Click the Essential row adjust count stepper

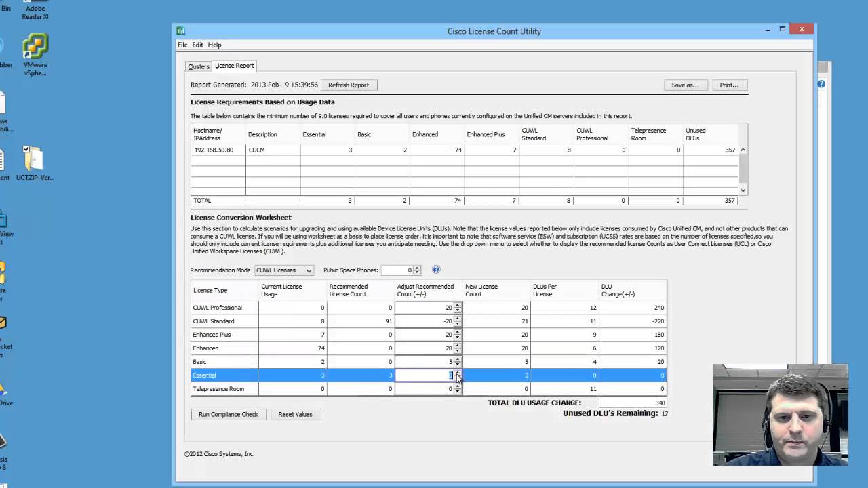point(458,375)
